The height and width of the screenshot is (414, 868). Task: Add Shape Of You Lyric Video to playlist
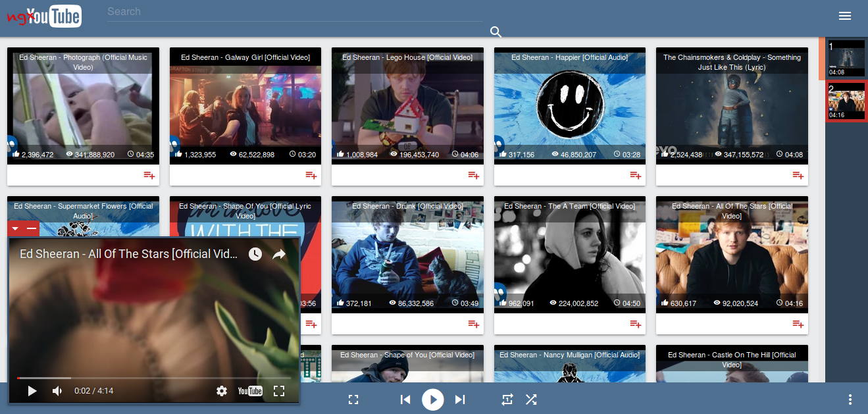[x=311, y=324]
